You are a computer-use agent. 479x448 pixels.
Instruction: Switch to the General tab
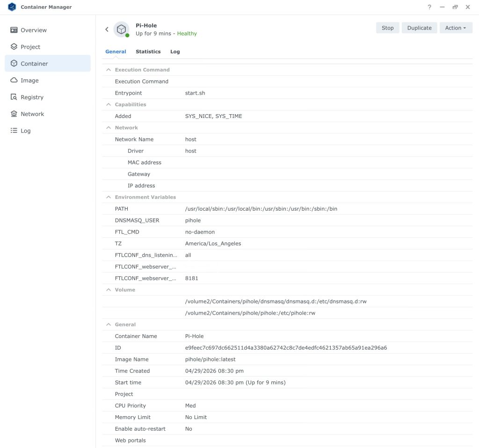click(x=116, y=51)
